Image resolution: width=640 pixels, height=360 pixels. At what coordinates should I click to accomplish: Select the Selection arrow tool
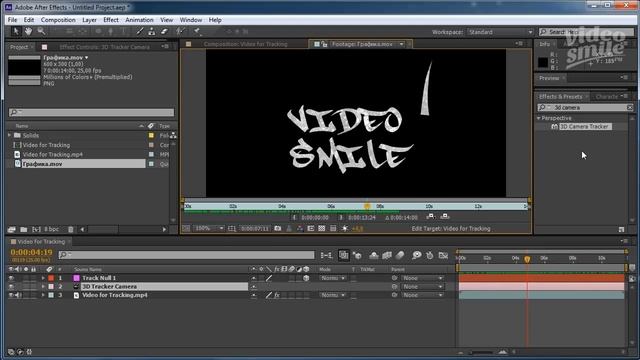point(16,31)
